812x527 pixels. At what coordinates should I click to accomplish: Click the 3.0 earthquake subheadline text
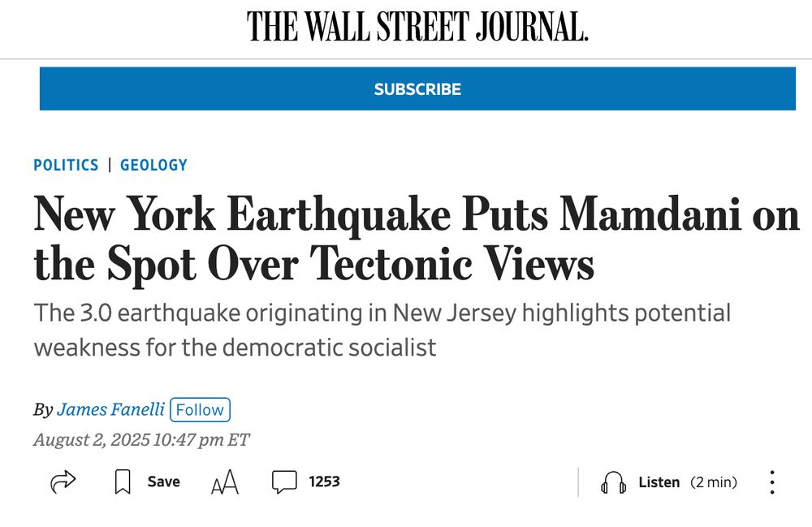[382, 330]
